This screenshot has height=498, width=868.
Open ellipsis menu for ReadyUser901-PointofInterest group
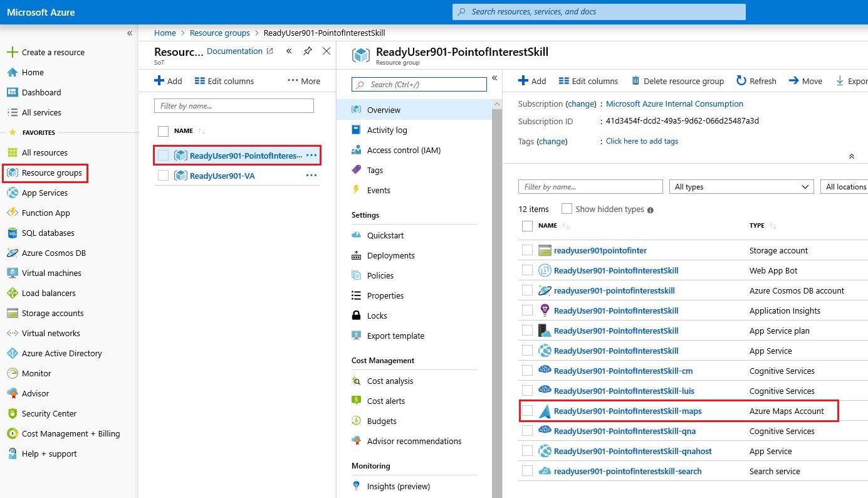pos(311,156)
